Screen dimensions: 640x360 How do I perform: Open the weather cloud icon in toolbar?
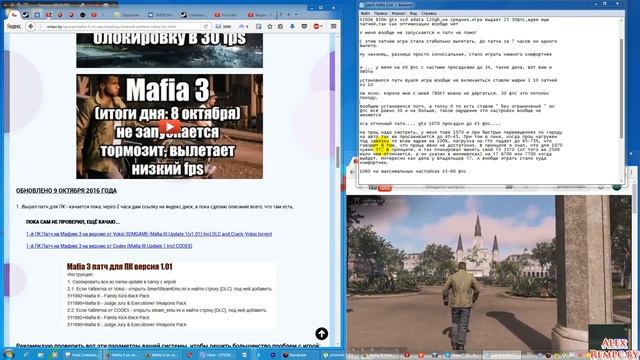click(x=244, y=26)
